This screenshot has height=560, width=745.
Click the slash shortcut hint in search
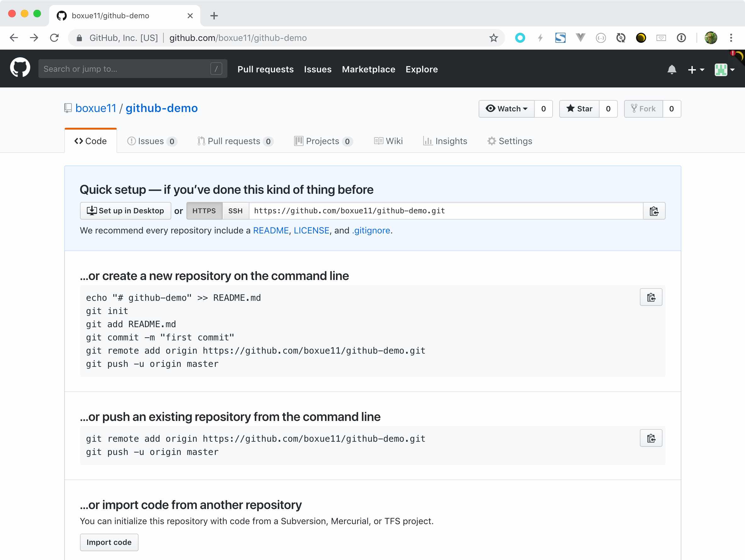216,69
